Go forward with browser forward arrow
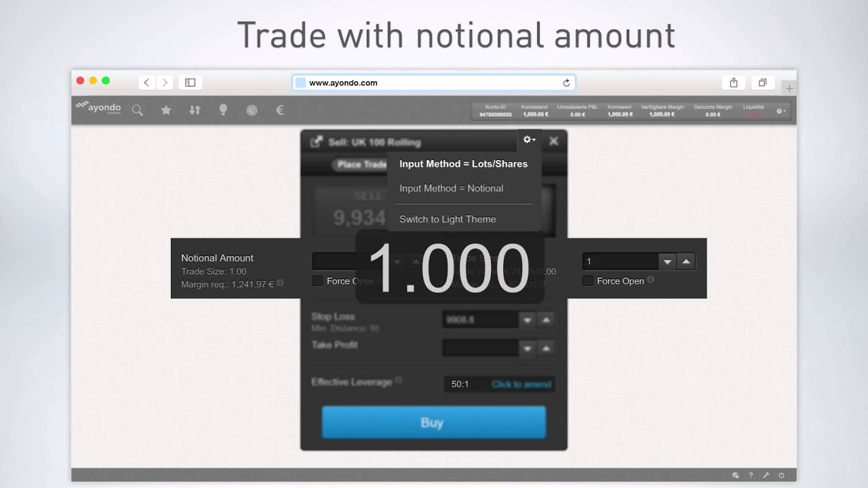 164,83
